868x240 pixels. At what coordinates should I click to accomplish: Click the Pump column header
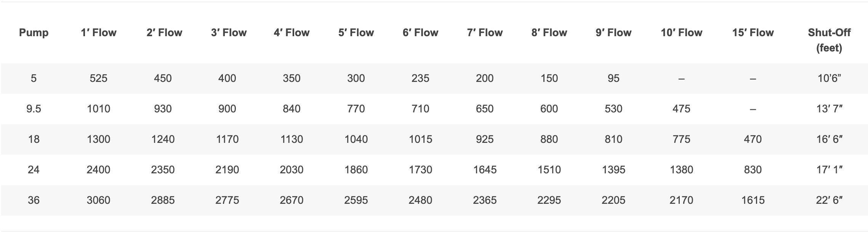tap(34, 33)
